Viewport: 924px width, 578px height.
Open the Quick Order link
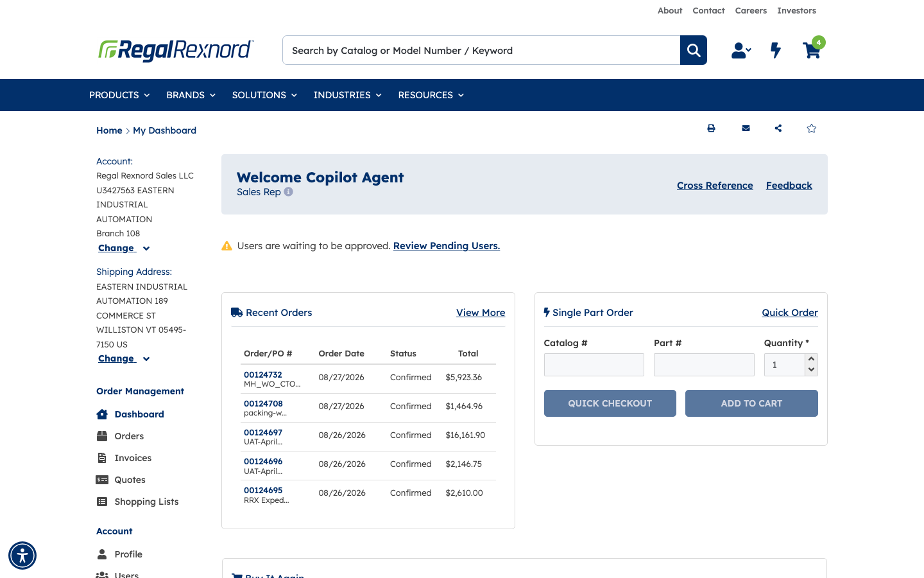790,313
